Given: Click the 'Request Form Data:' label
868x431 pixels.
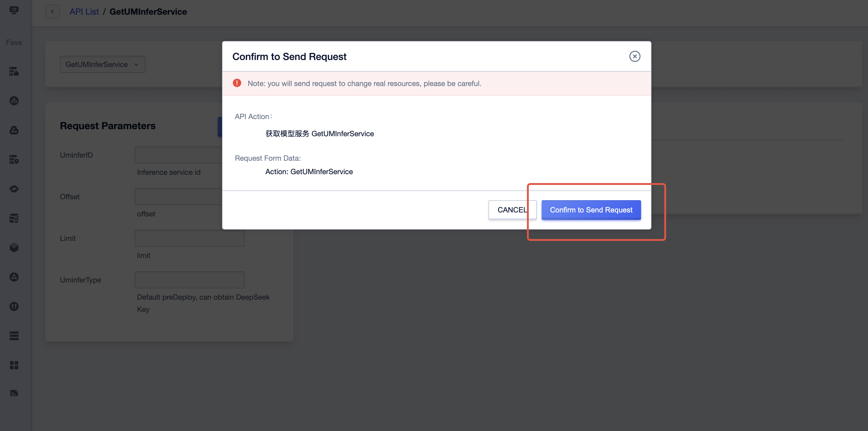Looking at the screenshot, I should pos(268,158).
